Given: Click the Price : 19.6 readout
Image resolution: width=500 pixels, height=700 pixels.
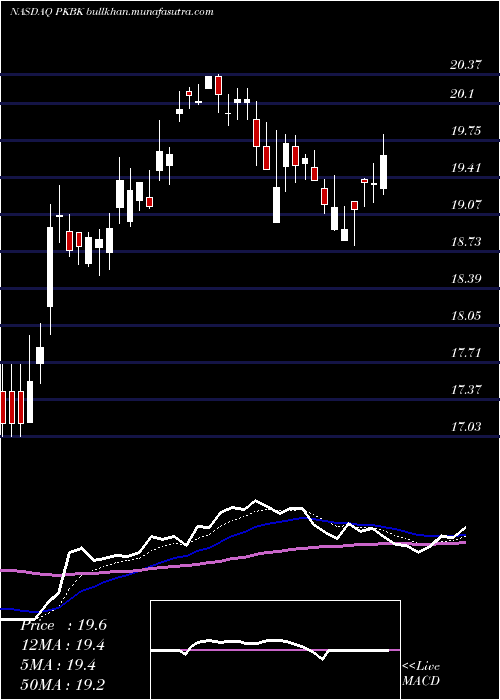Looking at the screenshot, I should pyautogui.click(x=63, y=625).
